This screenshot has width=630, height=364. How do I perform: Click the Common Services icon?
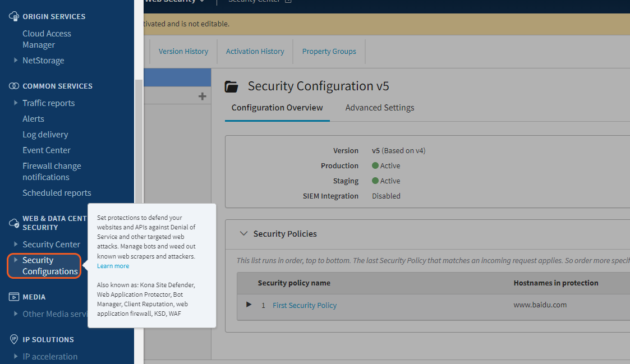click(x=14, y=86)
